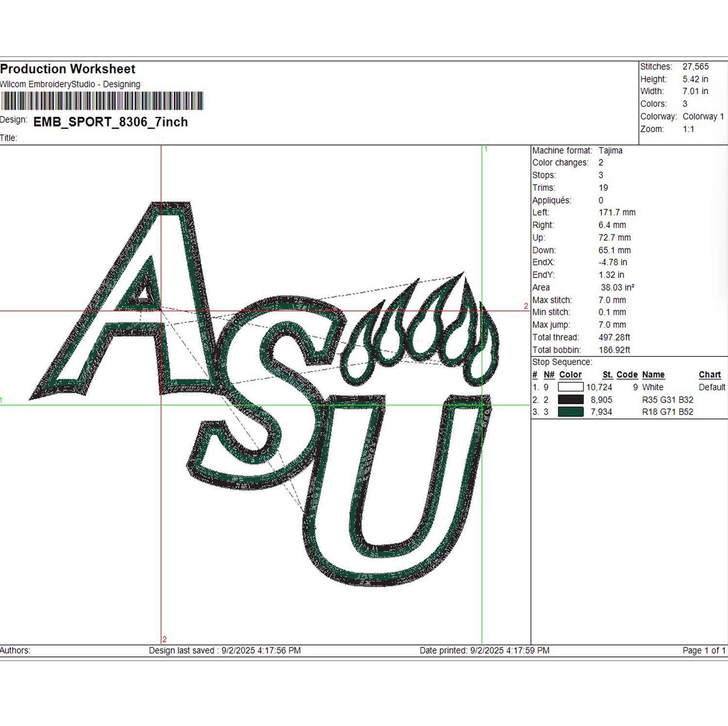Image resolution: width=728 pixels, height=726 pixels.
Task: Click the thread name "R35 G31 B32"
Action: (x=667, y=400)
